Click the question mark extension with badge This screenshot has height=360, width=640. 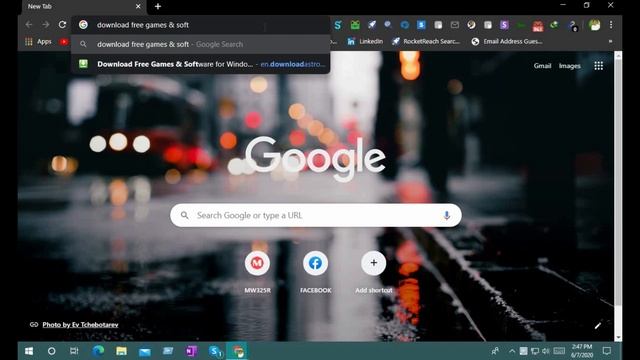coord(572,26)
